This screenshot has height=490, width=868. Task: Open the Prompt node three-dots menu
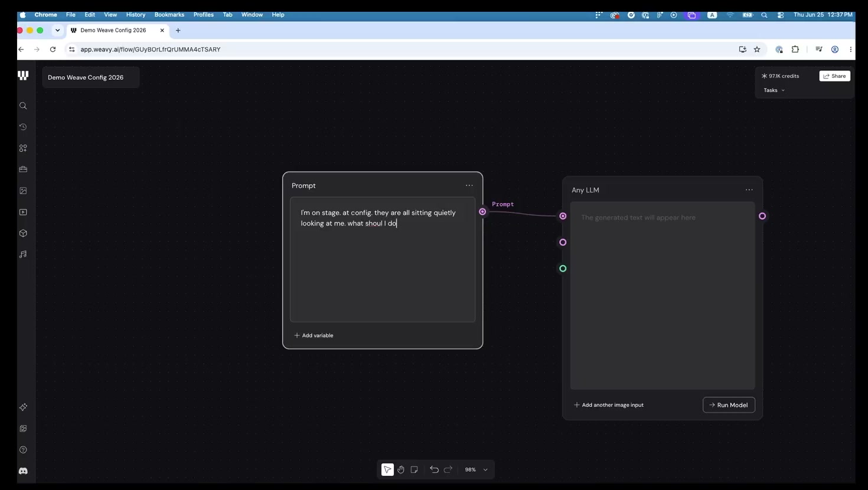469,185
